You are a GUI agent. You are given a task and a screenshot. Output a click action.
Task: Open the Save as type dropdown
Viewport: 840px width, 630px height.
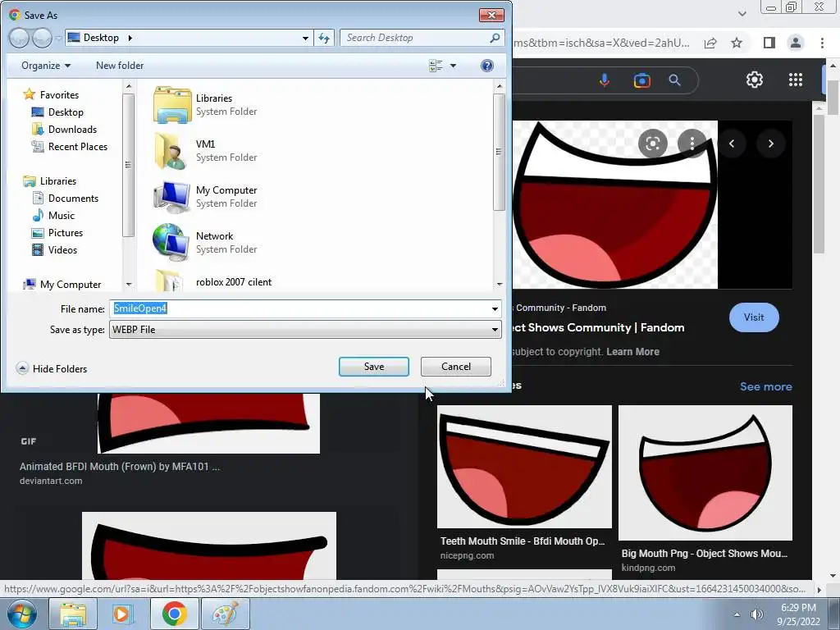495,330
